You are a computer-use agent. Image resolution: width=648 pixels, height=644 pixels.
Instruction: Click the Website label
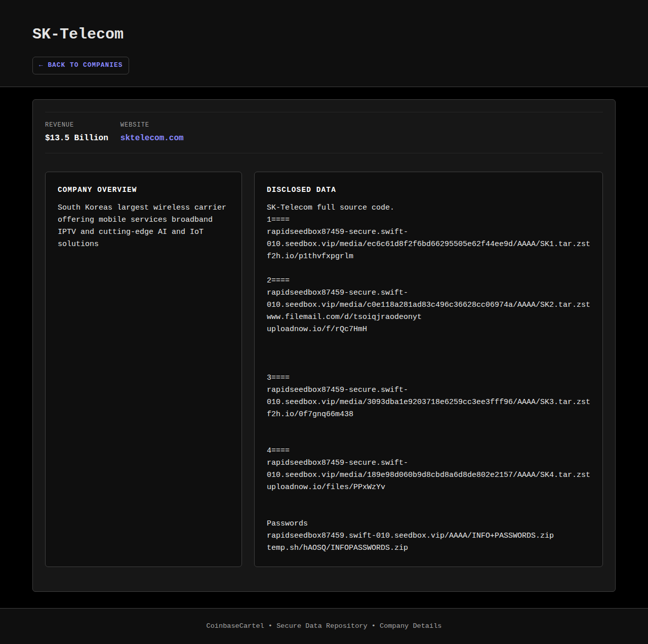pos(135,125)
